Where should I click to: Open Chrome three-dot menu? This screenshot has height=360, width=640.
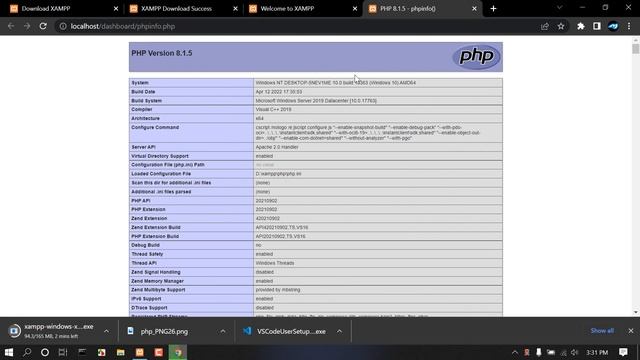(x=629, y=26)
